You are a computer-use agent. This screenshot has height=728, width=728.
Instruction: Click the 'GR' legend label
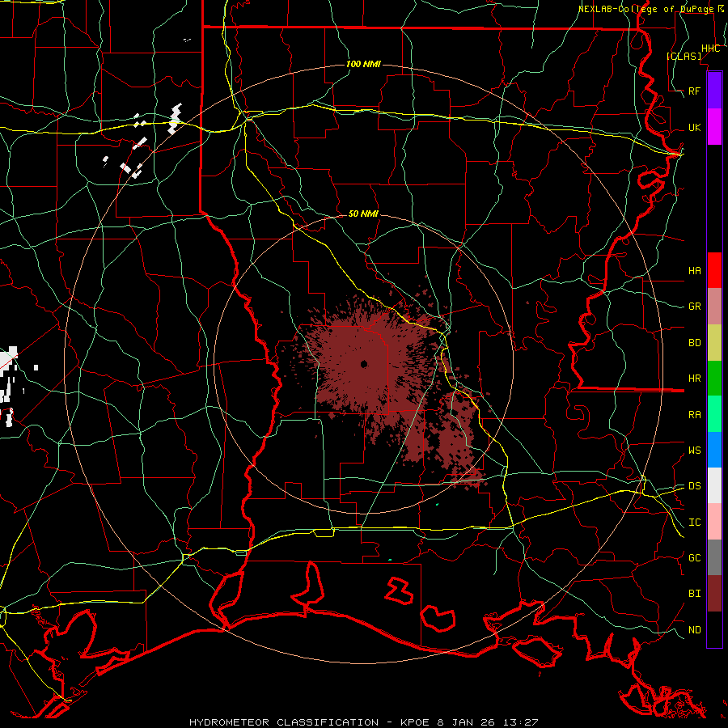point(695,307)
